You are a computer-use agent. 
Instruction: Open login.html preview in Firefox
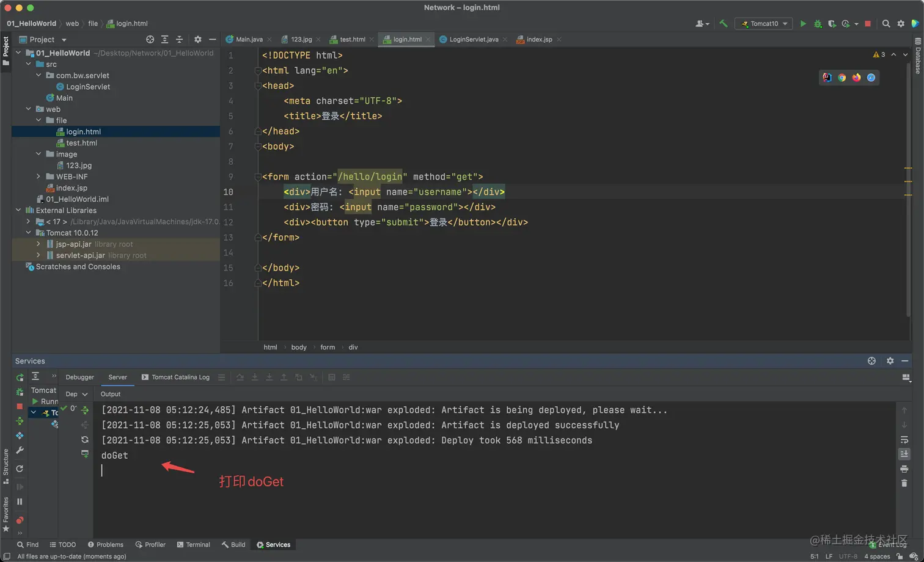coord(857,78)
